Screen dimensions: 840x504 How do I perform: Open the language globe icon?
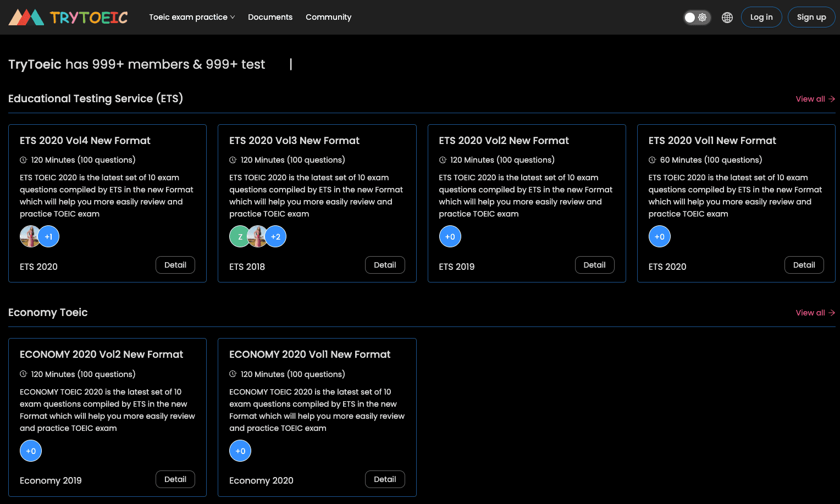[x=727, y=18]
